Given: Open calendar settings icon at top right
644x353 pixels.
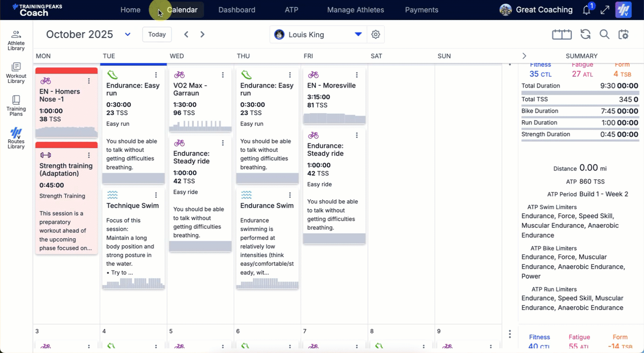Looking at the screenshot, I should (x=623, y=34).
